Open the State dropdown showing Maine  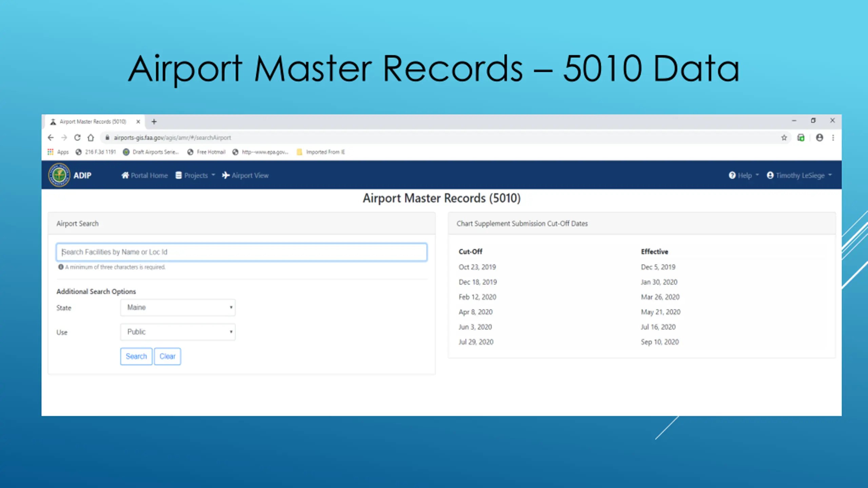click(x=178, y=307)
